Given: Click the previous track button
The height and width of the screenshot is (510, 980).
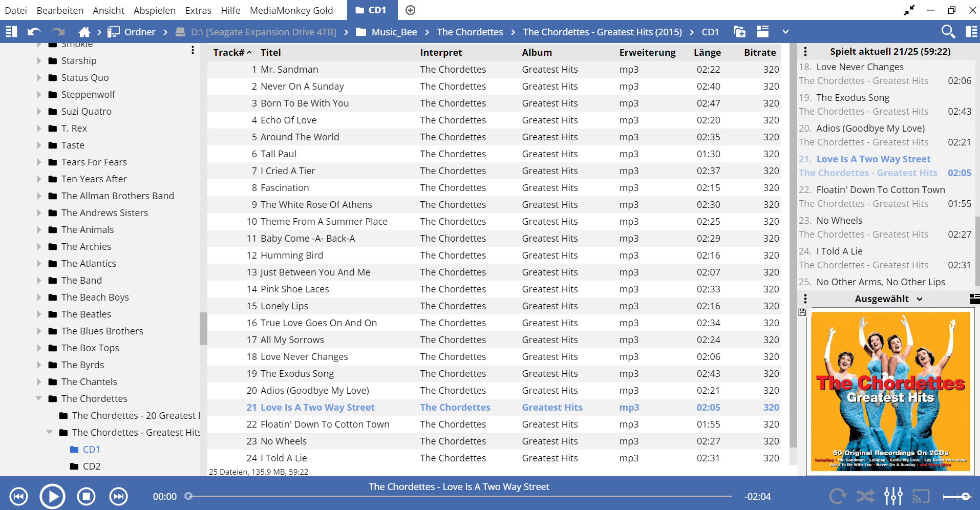Looking at the screenshot, I should (x=19, y=496).
